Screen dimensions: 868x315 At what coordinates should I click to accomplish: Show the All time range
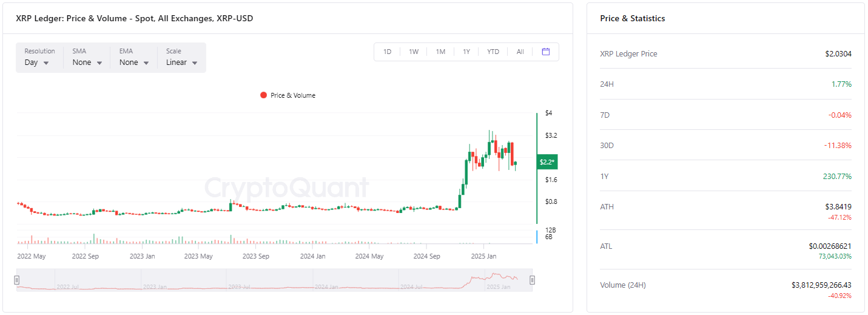[520, 52]
